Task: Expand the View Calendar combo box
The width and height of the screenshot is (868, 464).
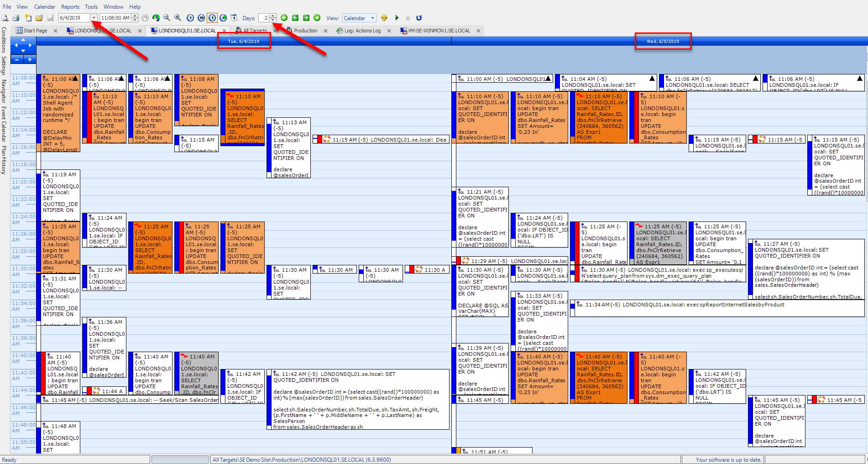Action: pos(373,18)
